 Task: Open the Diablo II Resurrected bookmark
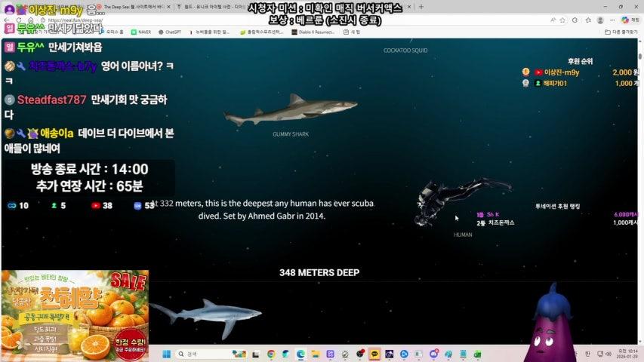[x=313, y=32]
